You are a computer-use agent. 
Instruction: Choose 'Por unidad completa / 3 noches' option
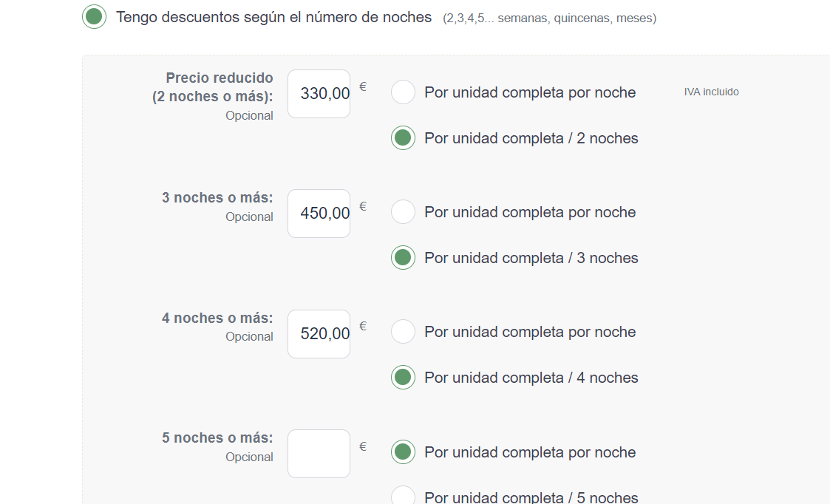[403, 258]
